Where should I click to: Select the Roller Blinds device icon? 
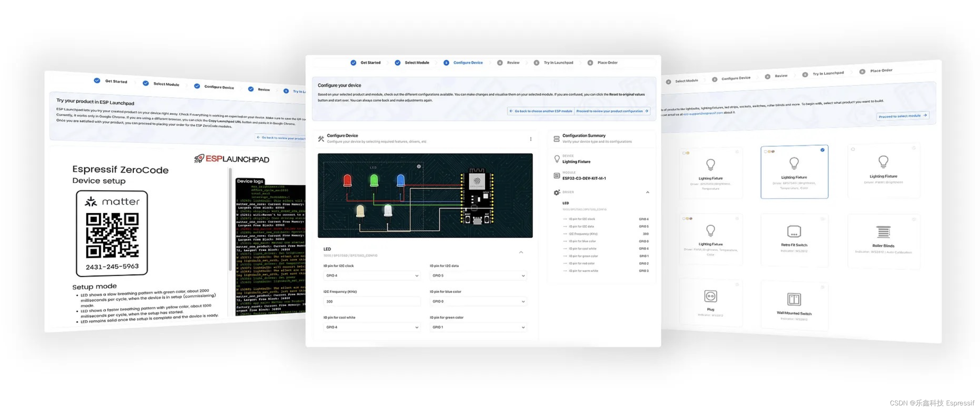883,232
